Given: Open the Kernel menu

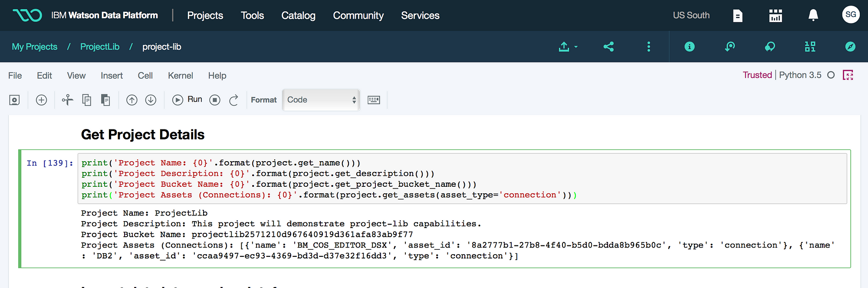Looking at the screenshot, I should tap(180, 76).
